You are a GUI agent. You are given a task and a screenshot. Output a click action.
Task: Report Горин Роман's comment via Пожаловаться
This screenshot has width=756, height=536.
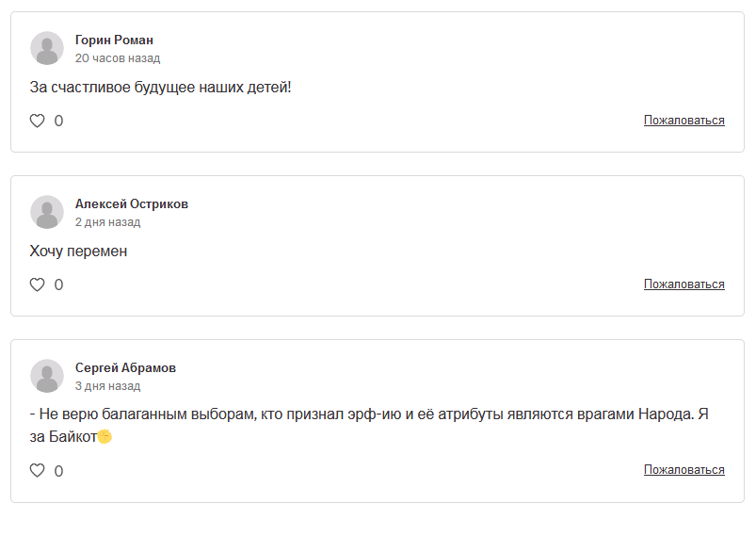pos(684,121)
